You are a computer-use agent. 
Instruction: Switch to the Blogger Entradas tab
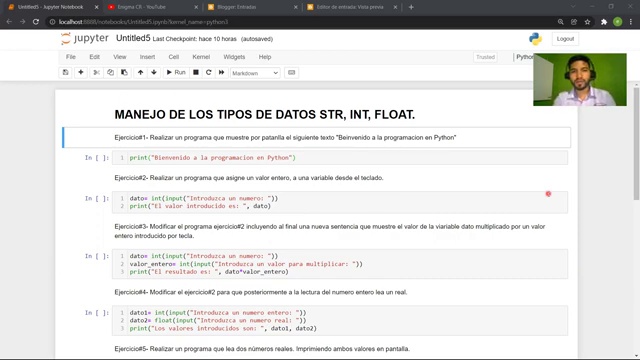coord(251,7)
